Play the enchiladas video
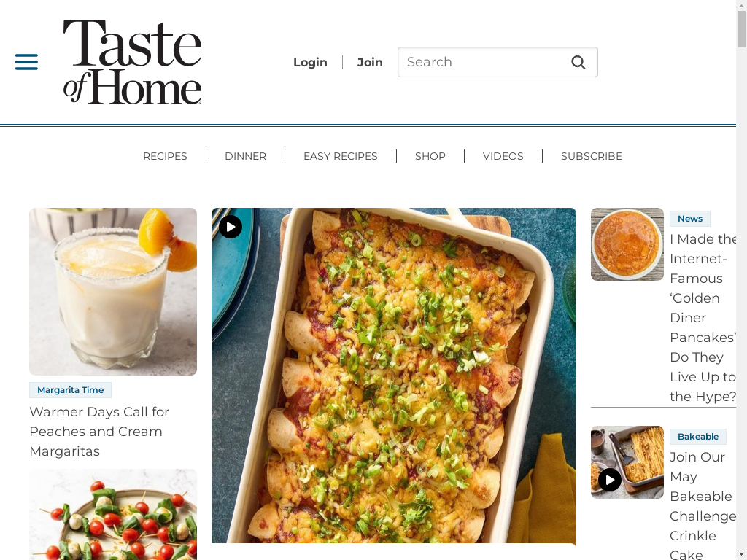747x560 pixels. [231, 227]
